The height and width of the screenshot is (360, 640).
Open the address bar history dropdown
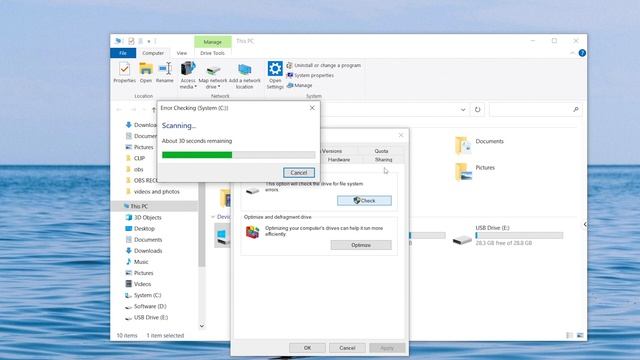coord(463,109)
